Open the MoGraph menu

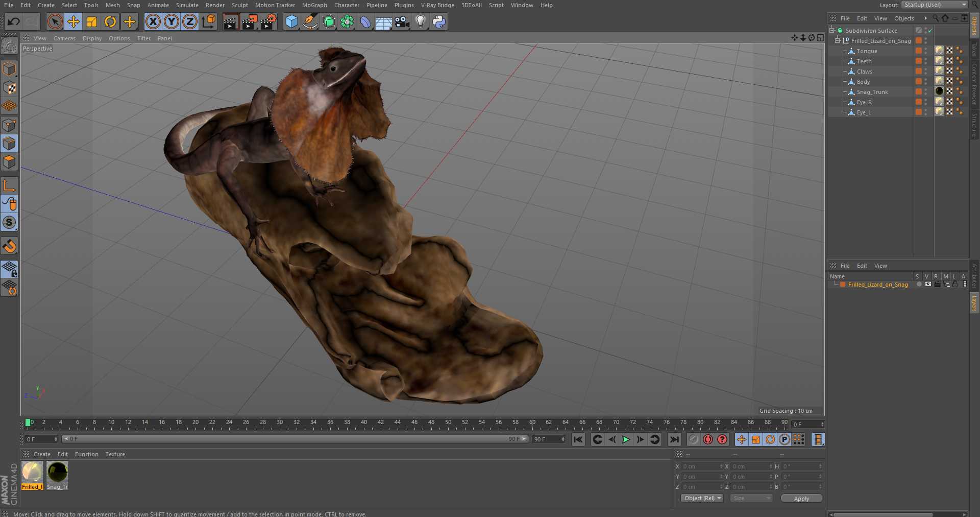pos(314,5)
